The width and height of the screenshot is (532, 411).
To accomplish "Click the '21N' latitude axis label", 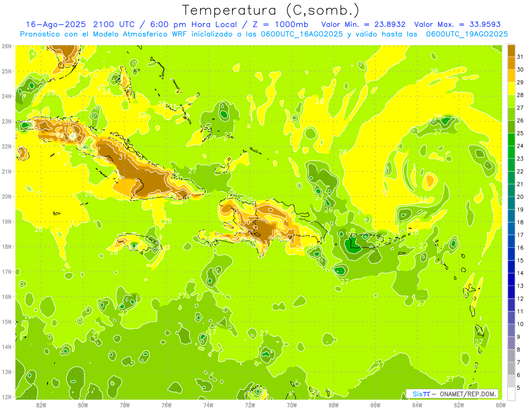I will (x=7, y=171).
